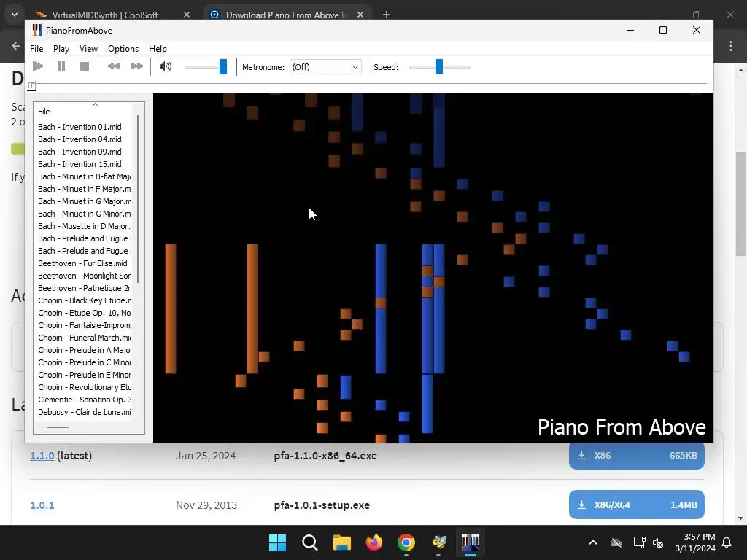Open the View menu
The image size is (747, 560).
coord(88,49)
